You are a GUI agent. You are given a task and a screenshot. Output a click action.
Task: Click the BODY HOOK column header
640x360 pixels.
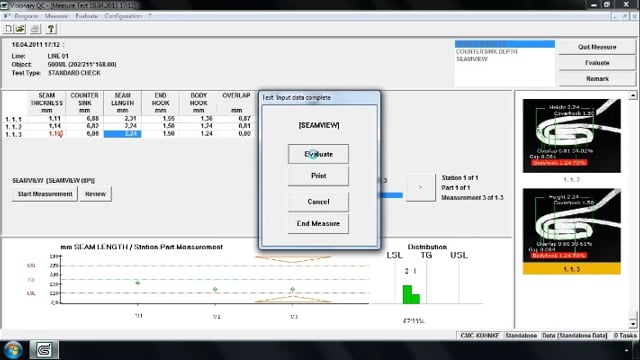pos(199,102)
